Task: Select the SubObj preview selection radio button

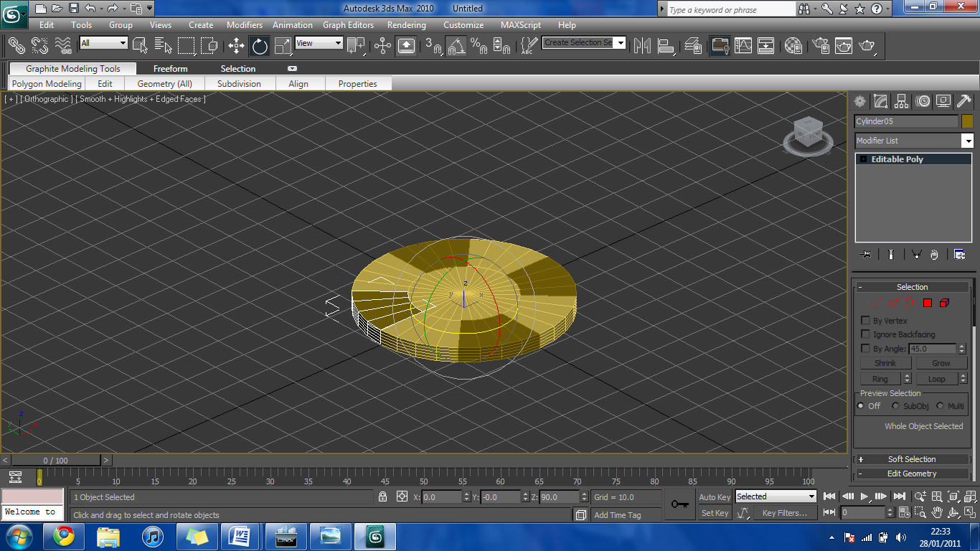Action: 895,406
